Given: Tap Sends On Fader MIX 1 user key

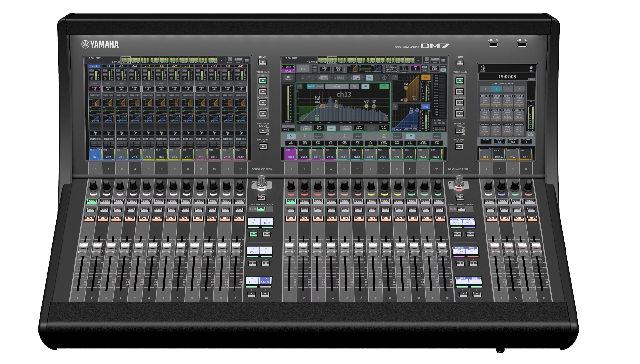Looking at the screenshot, I should click(485, 100).
